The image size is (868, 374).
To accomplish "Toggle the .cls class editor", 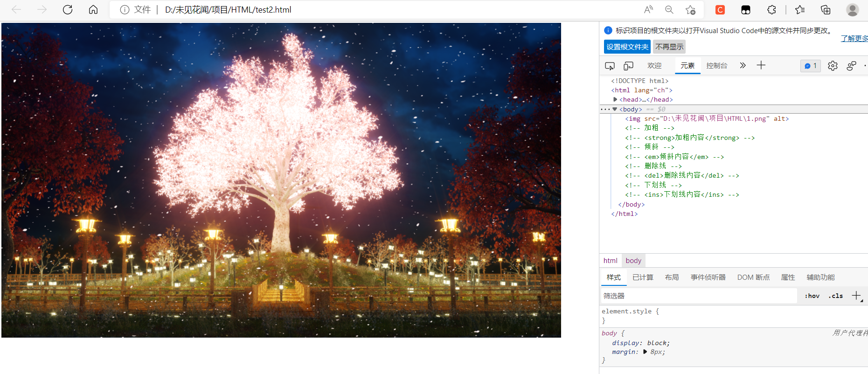I will pyautogui.click(x=836, y=296).
